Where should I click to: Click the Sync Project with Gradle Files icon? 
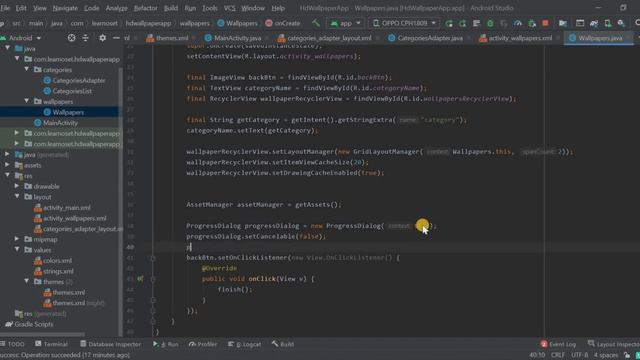point(593,23)
